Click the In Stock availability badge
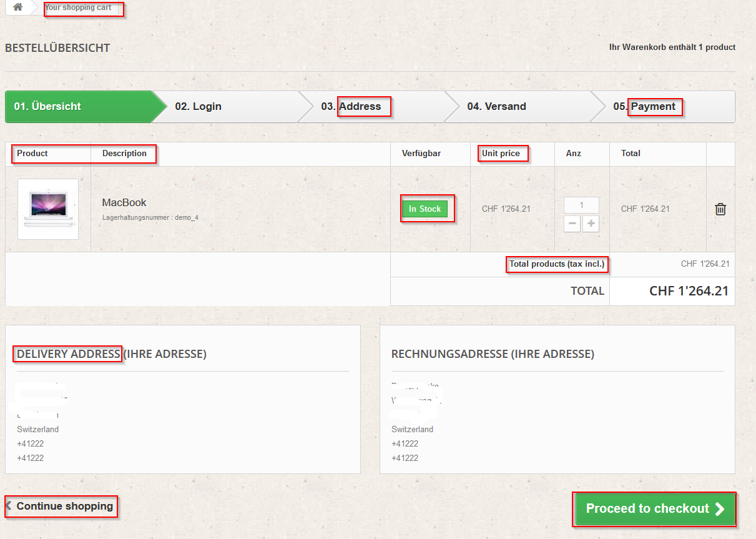This screenshot has width=756, height=539. coord(425,209)
